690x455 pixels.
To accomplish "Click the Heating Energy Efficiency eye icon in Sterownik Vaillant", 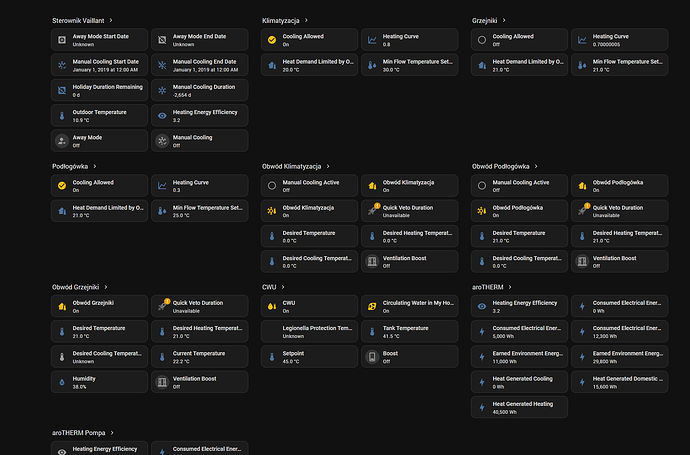I will (x=162, y=116).
